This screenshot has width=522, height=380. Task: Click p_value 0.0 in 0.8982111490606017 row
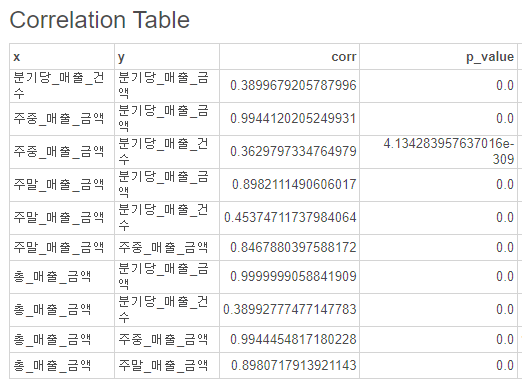505,184
